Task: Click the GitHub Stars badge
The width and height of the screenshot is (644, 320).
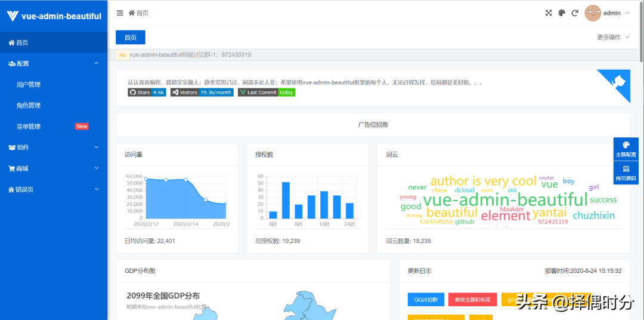Action: (147, 93)
